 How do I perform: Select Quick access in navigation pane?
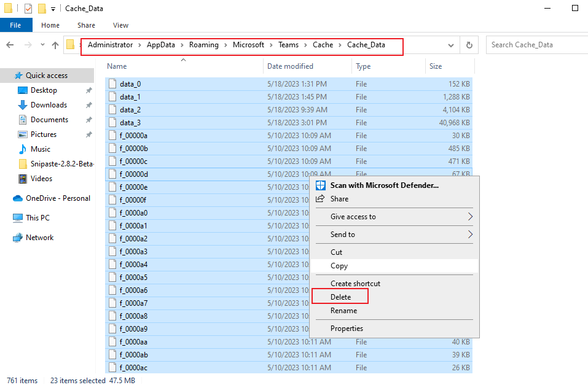coord(47,76)
